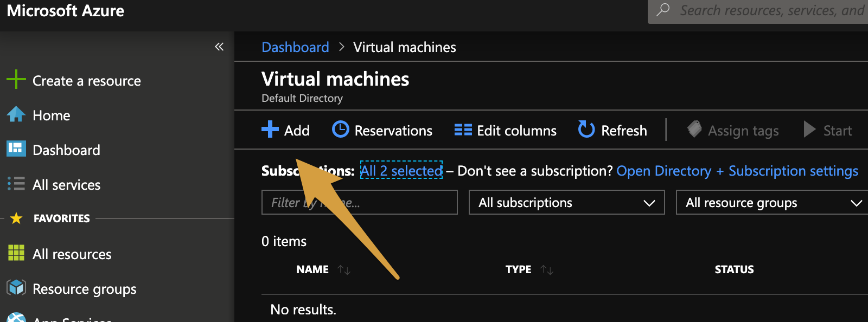Collapse the sidebar with the double chevron

219,47
